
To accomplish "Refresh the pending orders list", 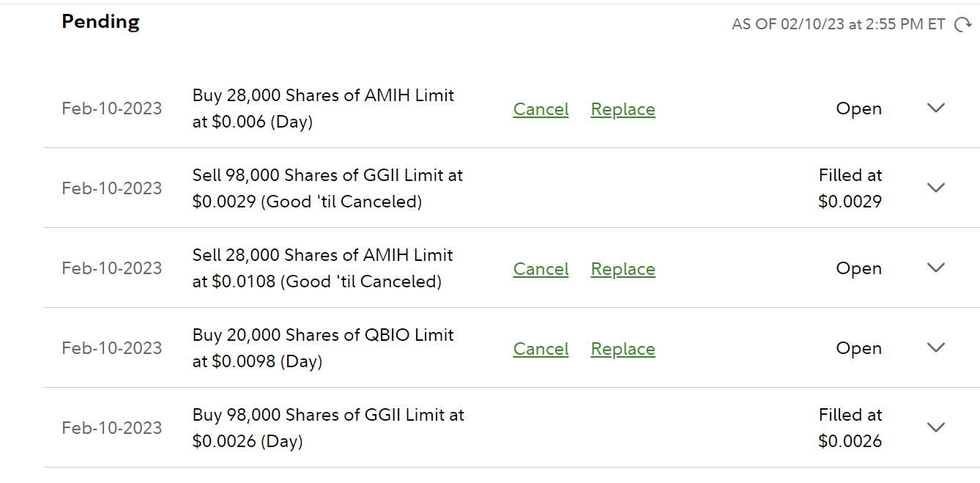I will pyautogui.click(x=963, y=25).
